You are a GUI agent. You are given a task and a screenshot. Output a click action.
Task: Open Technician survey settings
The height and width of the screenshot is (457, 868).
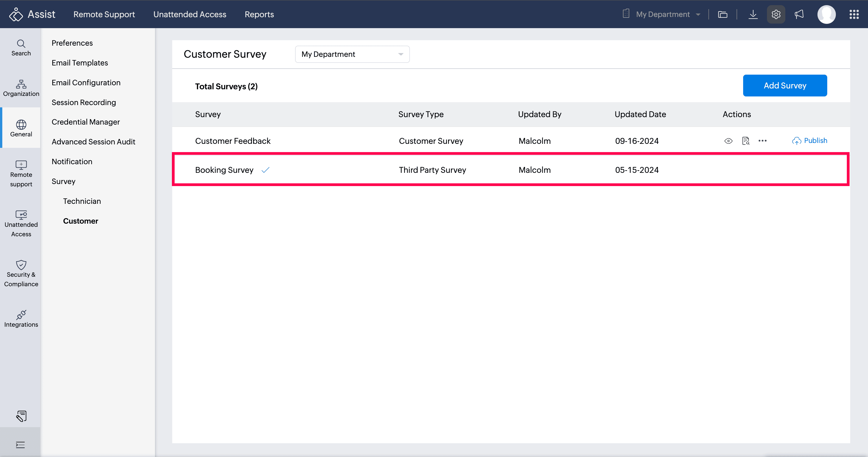point(82,201)
